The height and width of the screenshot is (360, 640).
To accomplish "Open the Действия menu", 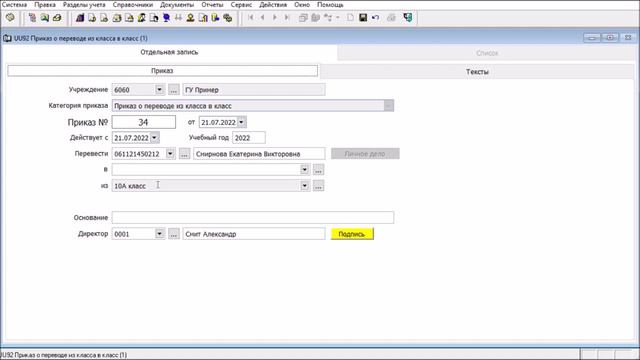I will tap(273, 5).
